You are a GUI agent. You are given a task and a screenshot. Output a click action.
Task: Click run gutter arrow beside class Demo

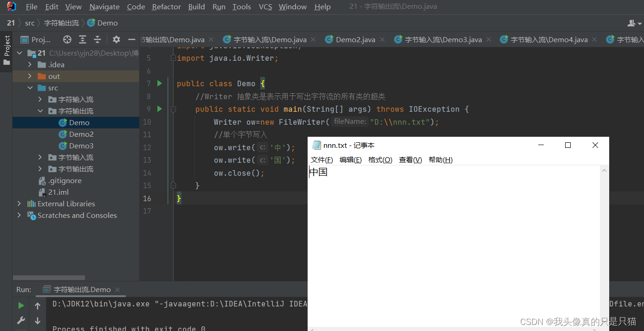160,83
